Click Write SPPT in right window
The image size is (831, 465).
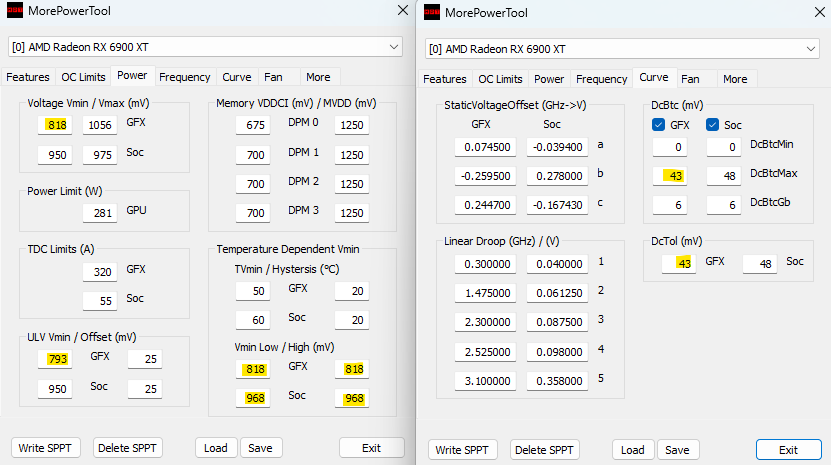click(x=462, y=450)
